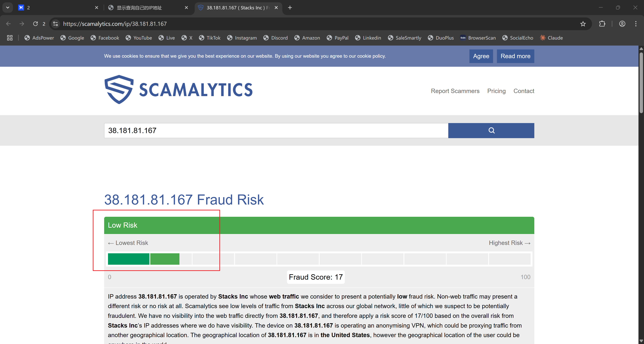The height and width of the screenshot is (344, 644).
Task: Restore down the browser window
Action: 618,8
